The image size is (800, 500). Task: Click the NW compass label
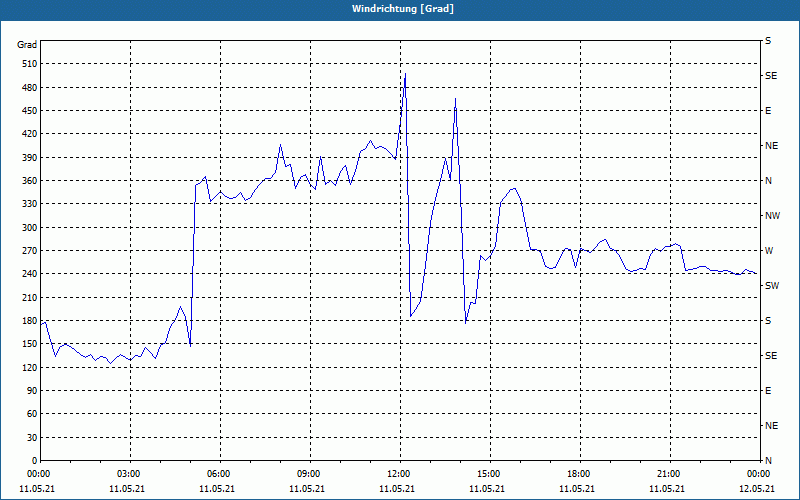pos(772,216)
